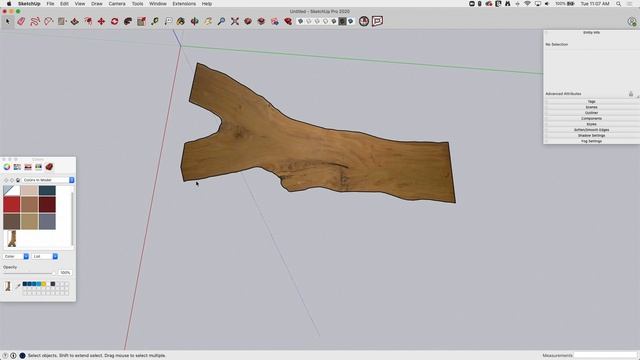
Task: Click the speech-bubble icon at toolbar end
Action: pos(378,21)
